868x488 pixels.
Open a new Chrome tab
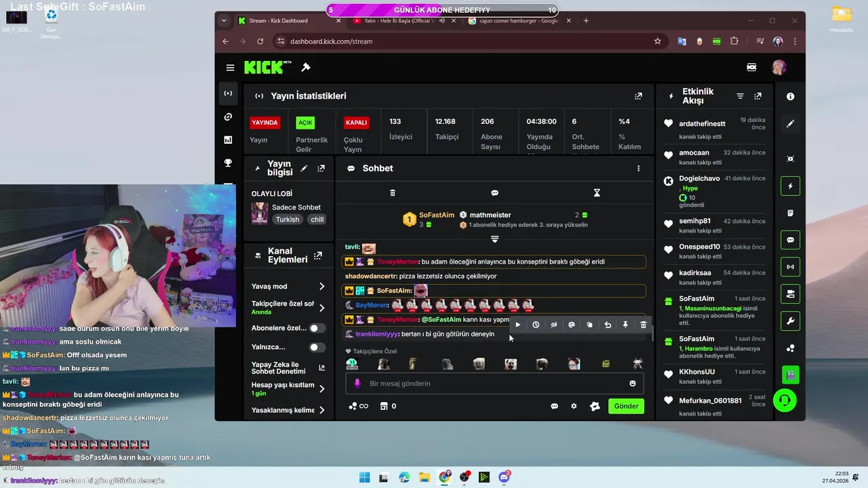(x=586, y=20)
